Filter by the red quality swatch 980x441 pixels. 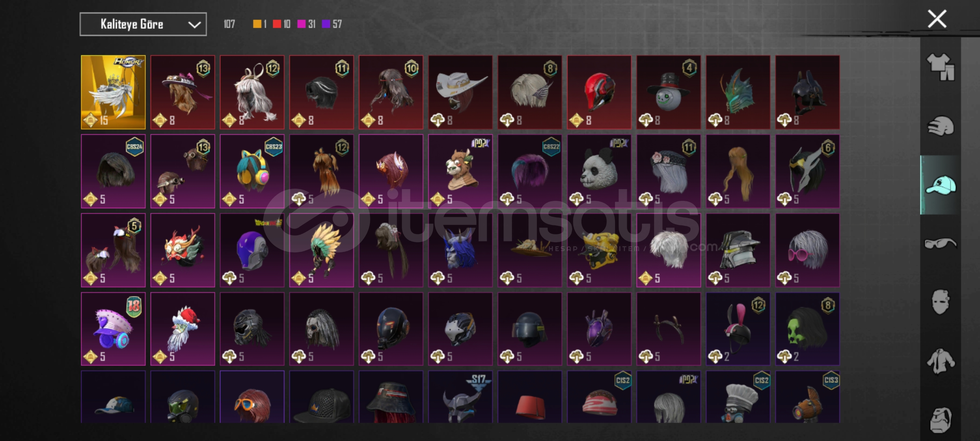(277, 24)
